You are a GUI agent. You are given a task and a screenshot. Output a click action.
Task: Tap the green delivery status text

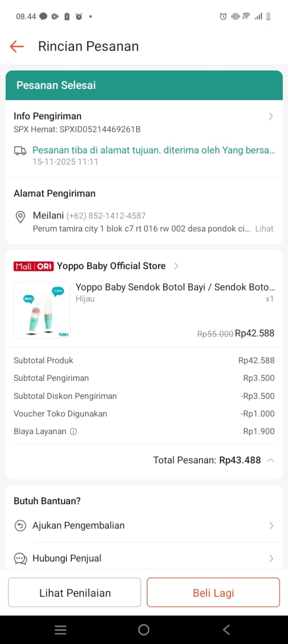click(x=153, y=151)
